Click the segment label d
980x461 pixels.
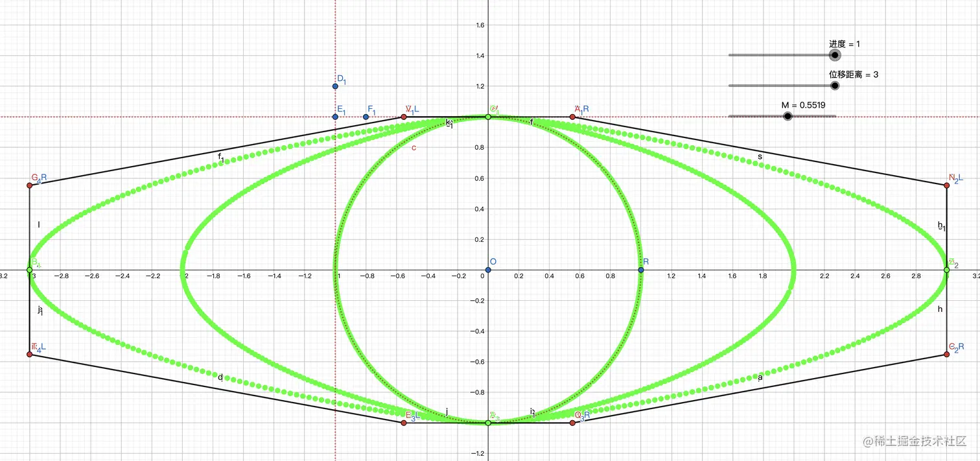click(220, 377)
